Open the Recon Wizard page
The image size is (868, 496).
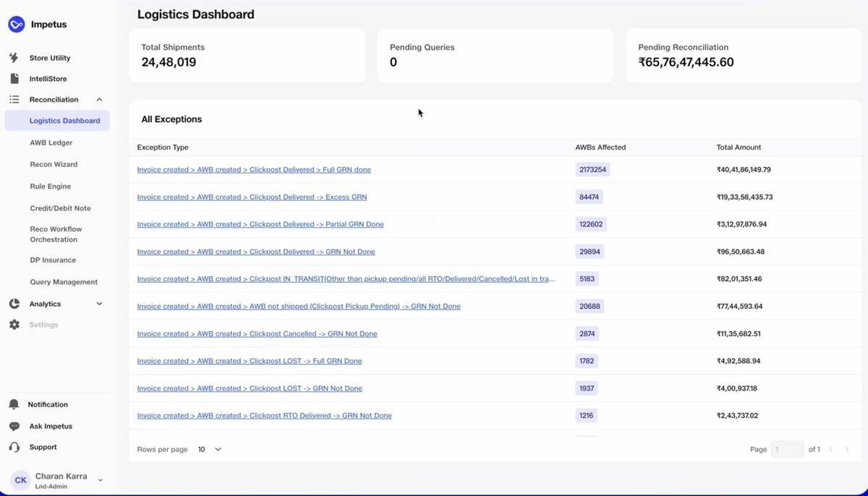pyautogui.click(x=54, y=164)
